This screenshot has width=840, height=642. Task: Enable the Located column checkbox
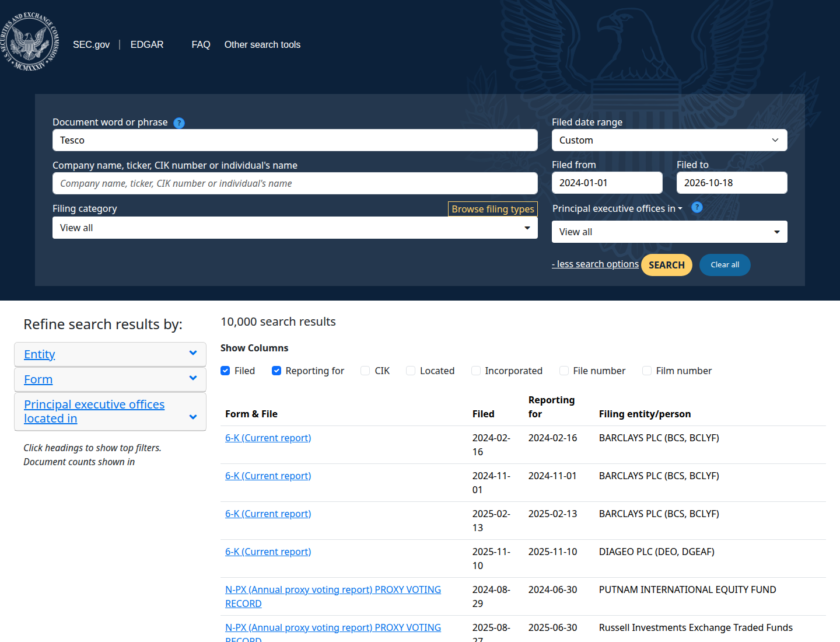(411, 371)
